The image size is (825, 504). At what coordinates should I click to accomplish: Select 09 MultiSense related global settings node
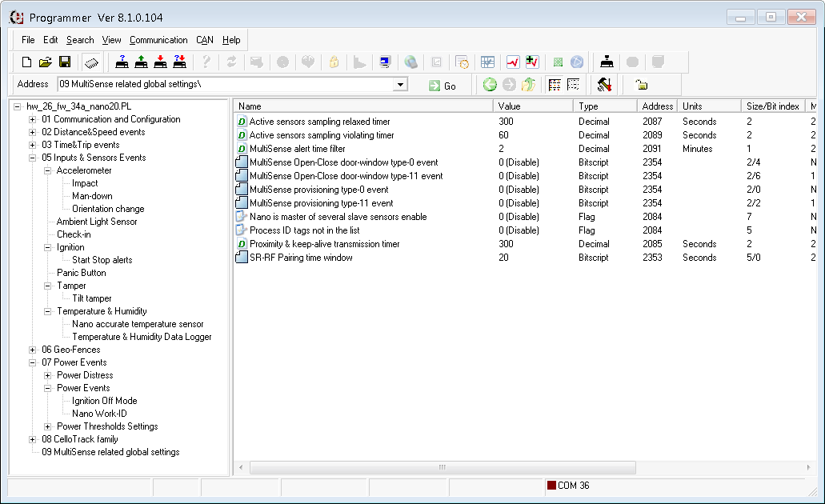tap(110, 452)
